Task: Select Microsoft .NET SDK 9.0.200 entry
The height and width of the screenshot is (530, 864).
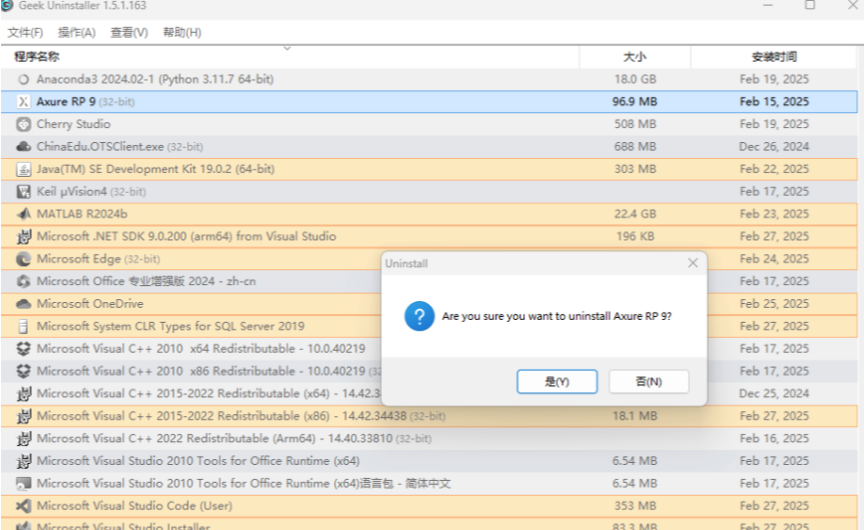Action: tap(186, 236)
